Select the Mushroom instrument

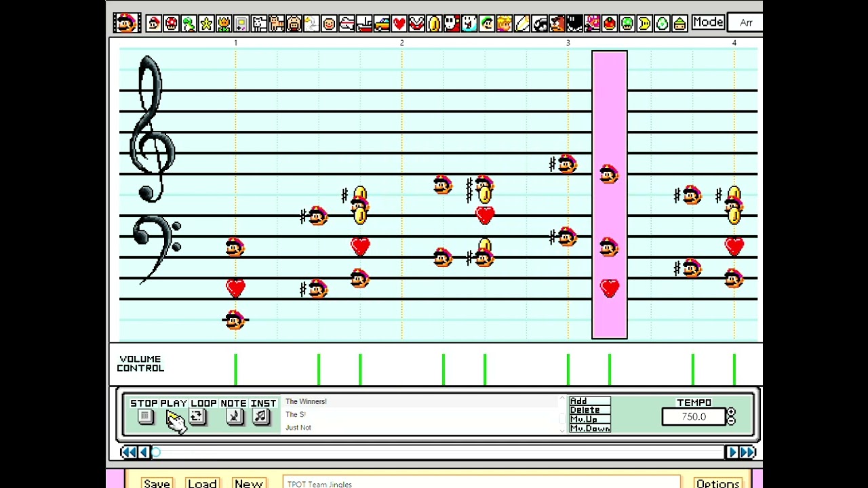pos(172,24)
